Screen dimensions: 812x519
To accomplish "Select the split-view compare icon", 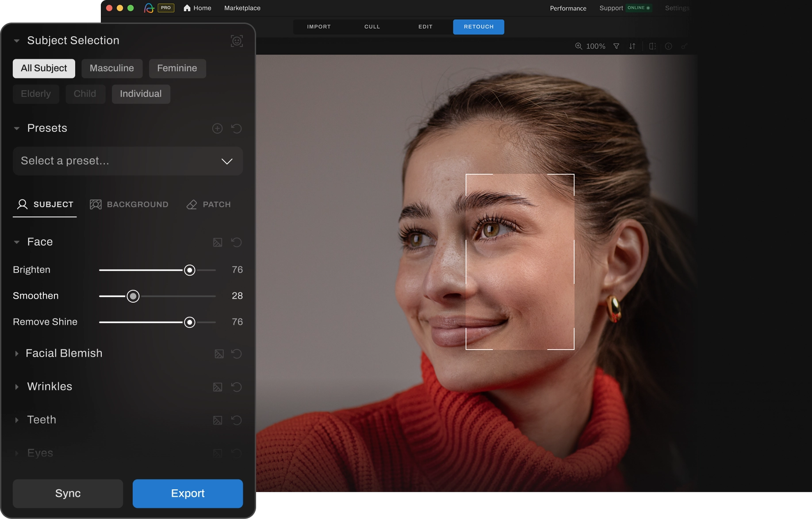I will 652,46.
